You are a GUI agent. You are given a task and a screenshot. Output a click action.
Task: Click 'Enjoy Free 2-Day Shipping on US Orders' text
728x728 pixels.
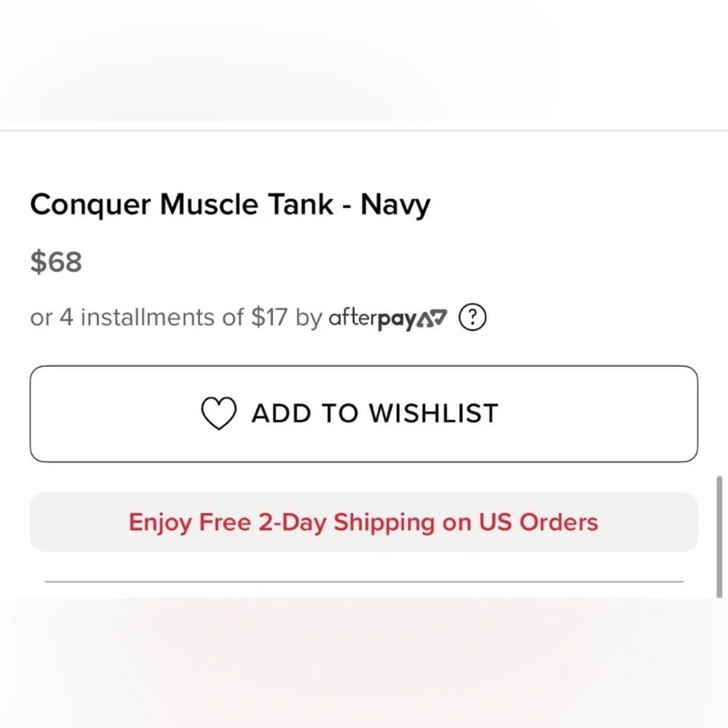363,522
